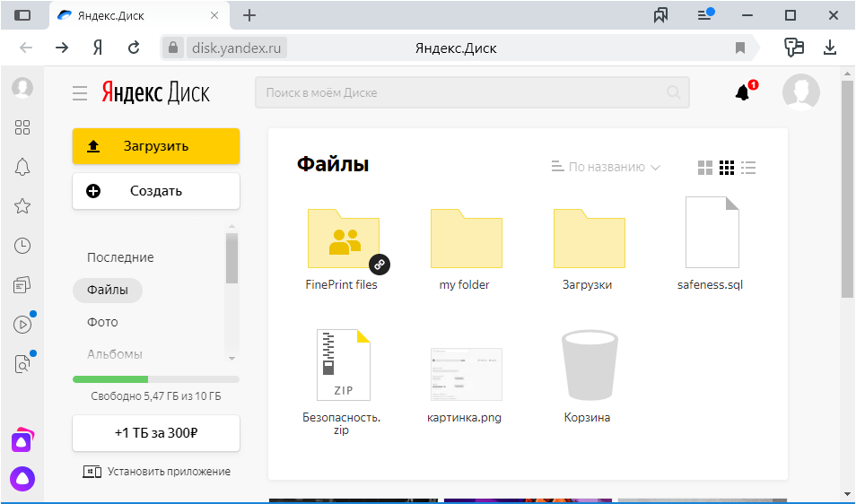This screenshot has height=504, width=856.
Task: Open the page feedback icon
Action: pos(794,48)
